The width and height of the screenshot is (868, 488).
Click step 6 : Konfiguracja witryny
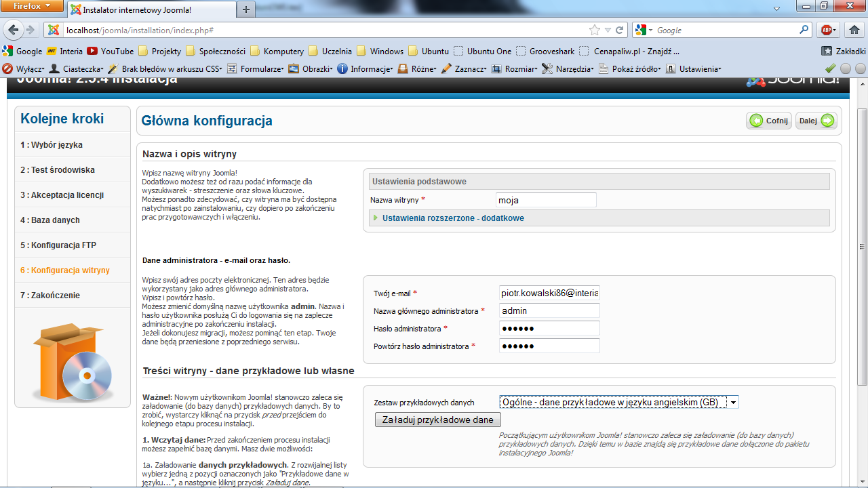(x=73, y=270)
